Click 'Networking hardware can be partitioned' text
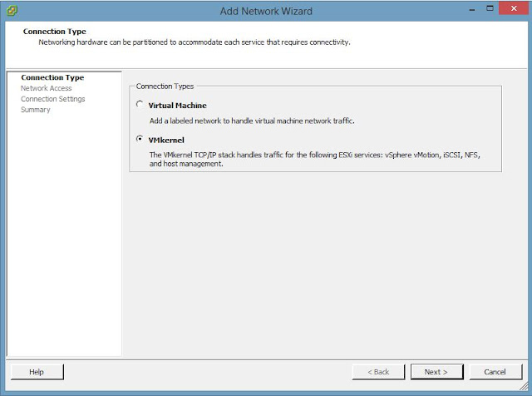This screenshot has width=532, height=396. [x=194, y=42]
